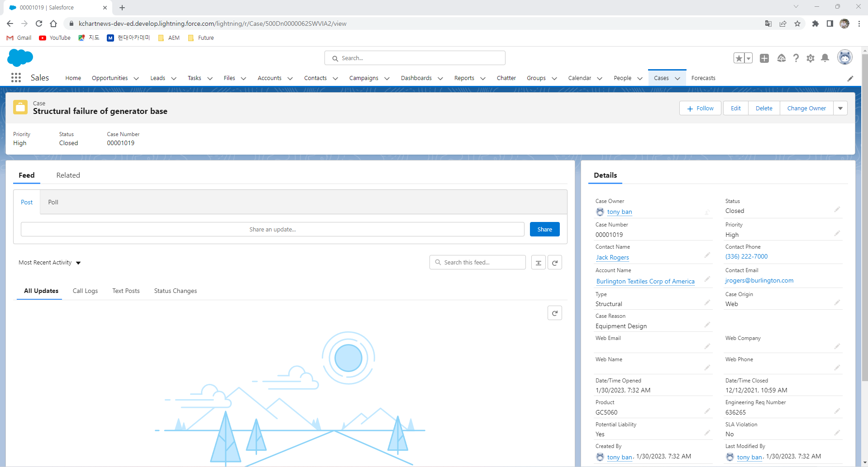Edit the Case Origin pencil icon
The image size is (868, 467).
tap(837, 302)
